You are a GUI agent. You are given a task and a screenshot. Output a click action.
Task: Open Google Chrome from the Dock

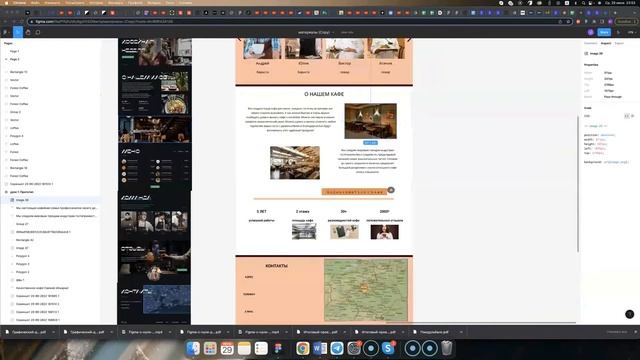click(302, 348)
